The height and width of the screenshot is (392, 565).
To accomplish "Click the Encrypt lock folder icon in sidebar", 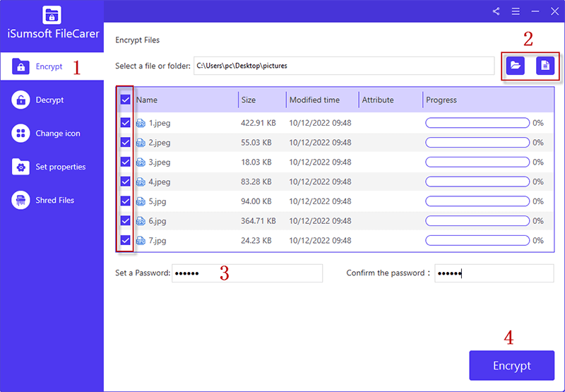I will [20, 66].
